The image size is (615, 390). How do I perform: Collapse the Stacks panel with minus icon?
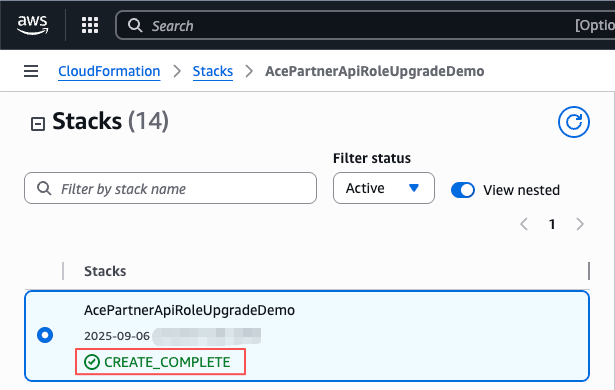coord(38,124)
